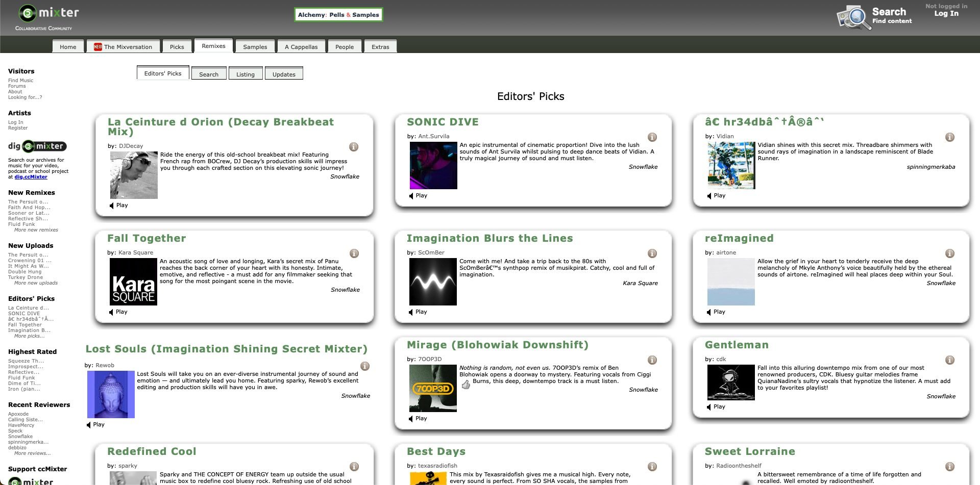This screenshot has height=485, width=980.
Task: Open info icon for Mirage (Blohowiak Downshift)
Action: [x=652, y=360]
